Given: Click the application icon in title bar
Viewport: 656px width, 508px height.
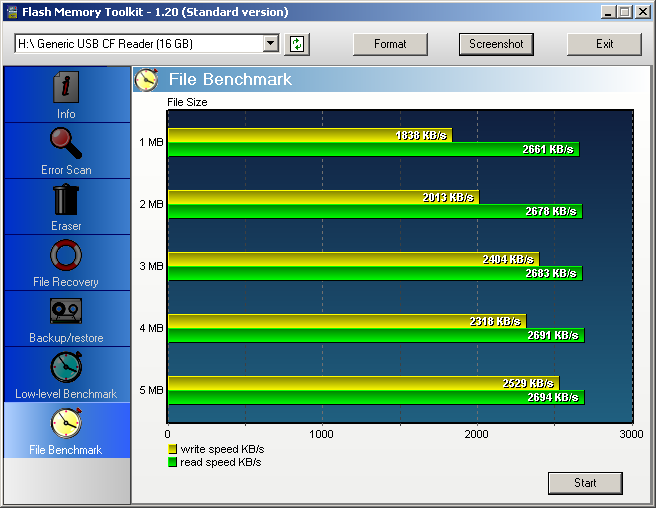Looking at the screenshot, I should click(x=11, y=12).
